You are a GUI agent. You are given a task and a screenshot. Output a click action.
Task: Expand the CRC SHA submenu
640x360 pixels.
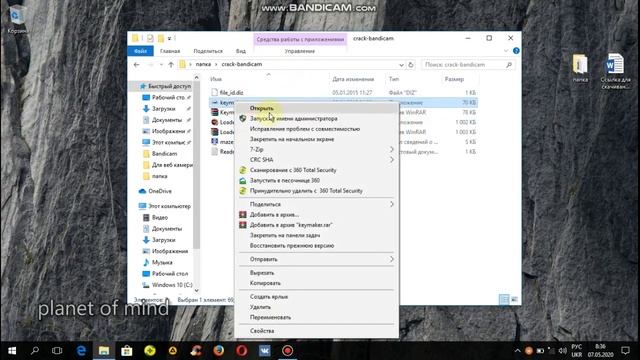[391, 160]
